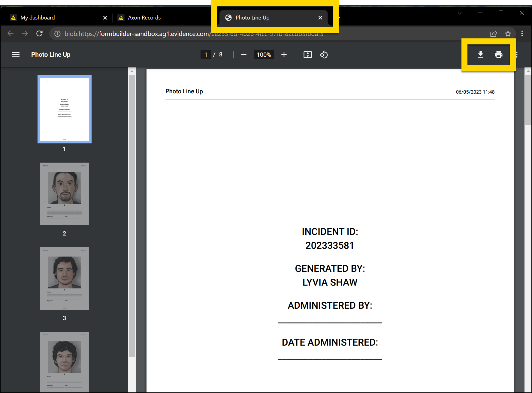Viewport: 532px width, 393px height.
Task: Select the page 3 thumbnail
Action: coord(64,278)
